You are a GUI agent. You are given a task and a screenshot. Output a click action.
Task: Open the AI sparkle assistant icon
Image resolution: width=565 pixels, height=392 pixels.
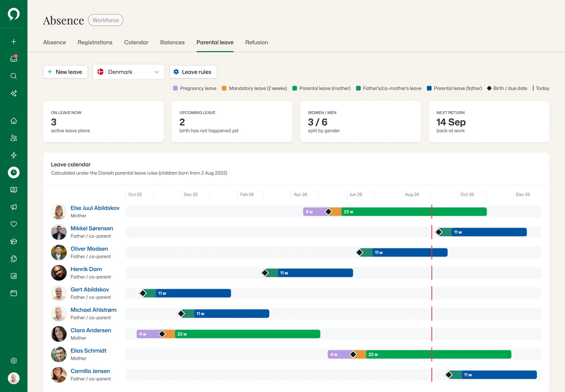click(14, 93)
